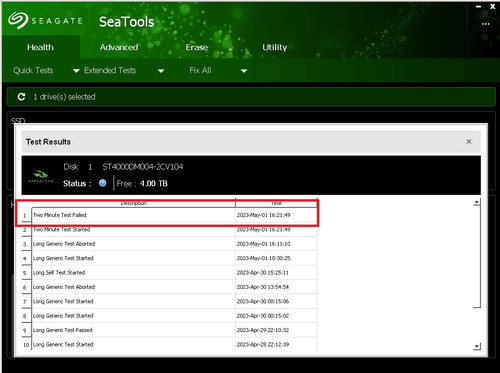Click the time '2023-Apr-28 22:12:39'
This screenshot has width=500, height=373.
(x=263, y=344)
